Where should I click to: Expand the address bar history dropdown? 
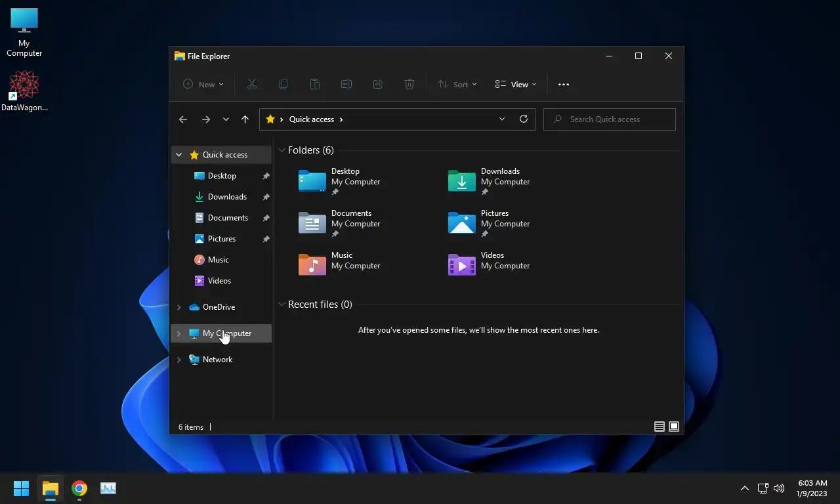tap(502, 119)
